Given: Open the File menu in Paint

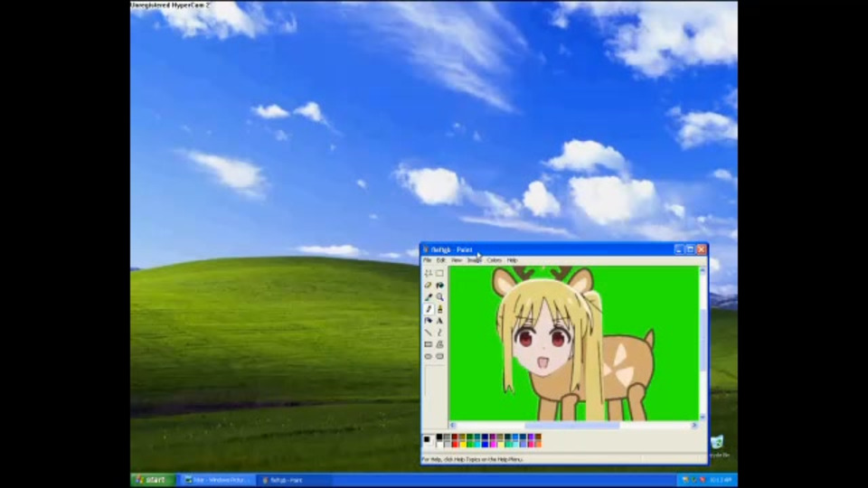Looking at the screenshot, I should 428,260.
